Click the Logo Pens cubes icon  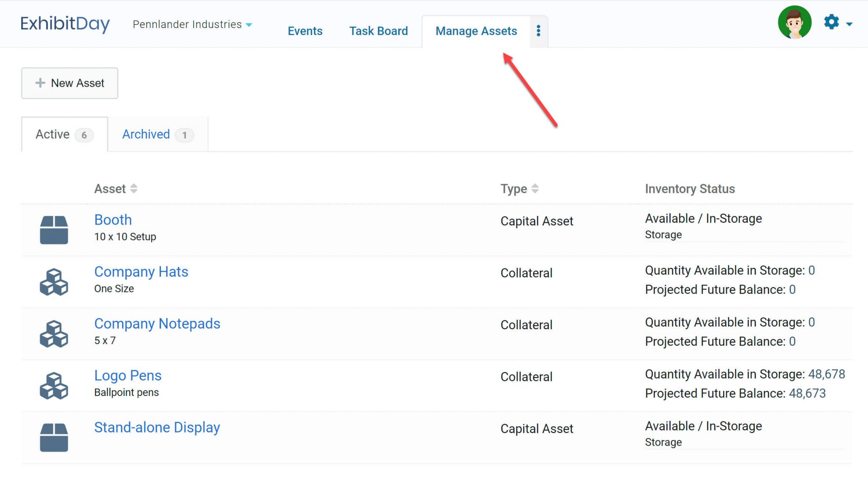(54, 386)
